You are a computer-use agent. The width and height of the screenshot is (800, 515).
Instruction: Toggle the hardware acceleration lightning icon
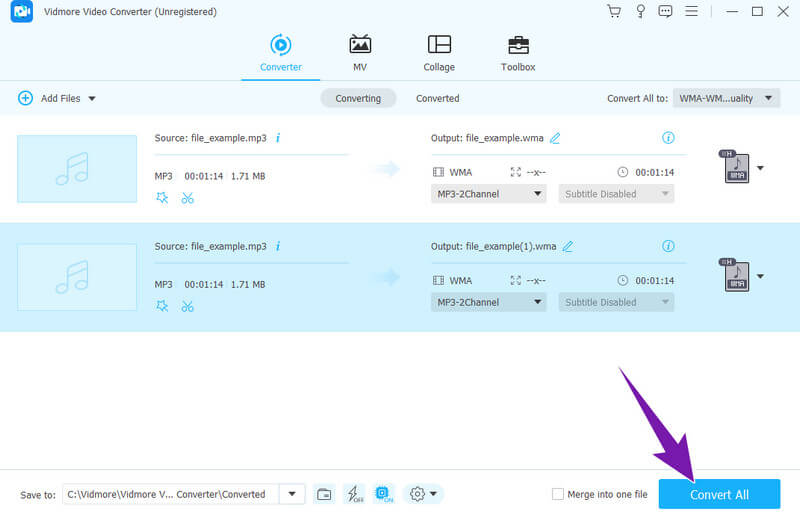(x=353, y=494)
